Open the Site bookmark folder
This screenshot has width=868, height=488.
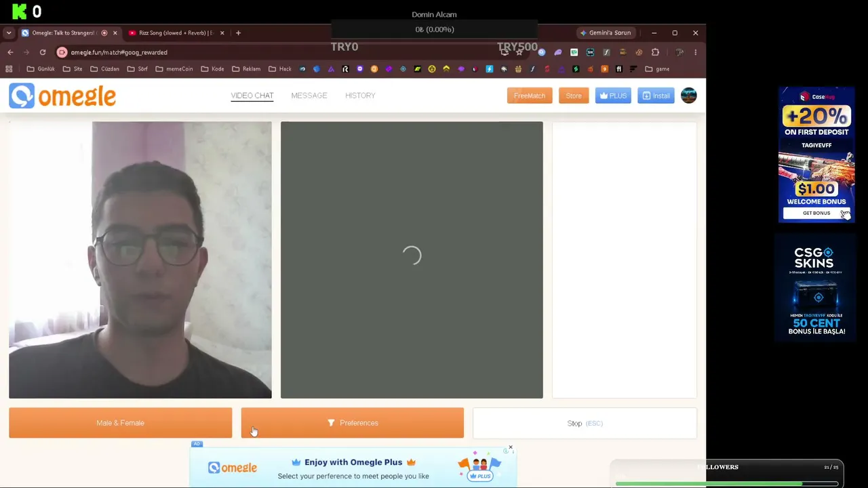click(73, 68)
